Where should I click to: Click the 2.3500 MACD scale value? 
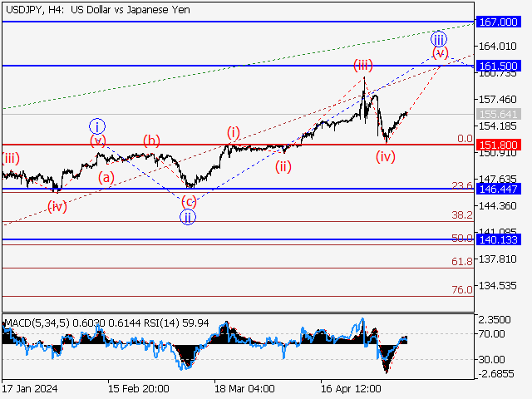[495, 319]
